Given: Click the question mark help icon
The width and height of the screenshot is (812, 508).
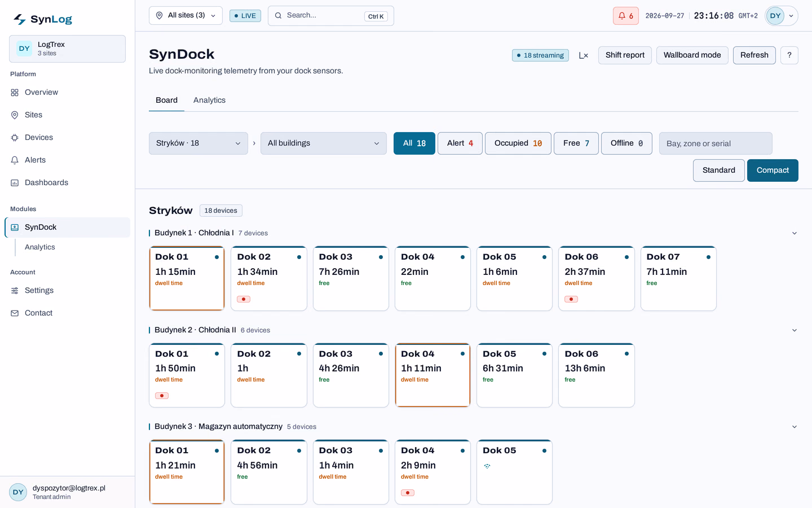Looking at the screenshot, I should coord(789,55).
